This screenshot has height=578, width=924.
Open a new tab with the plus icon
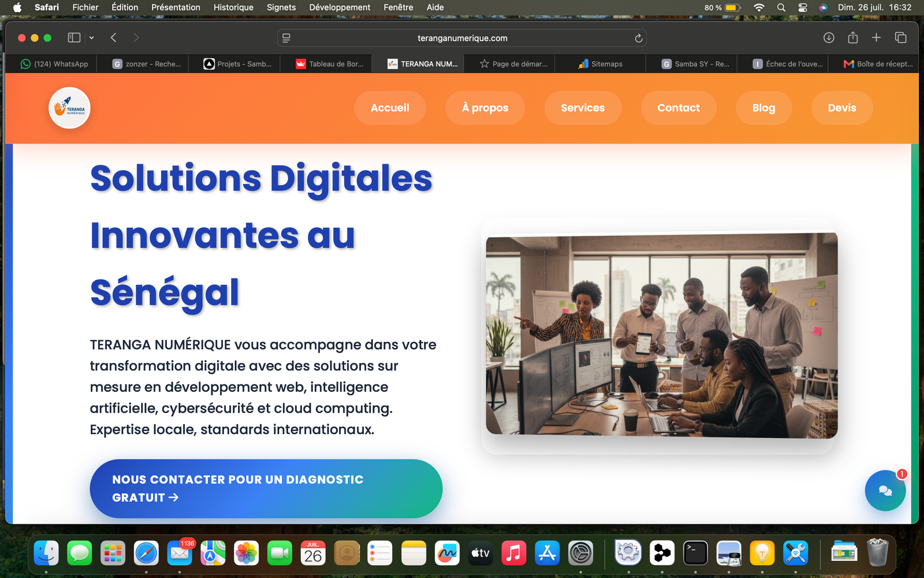point(876,38)
